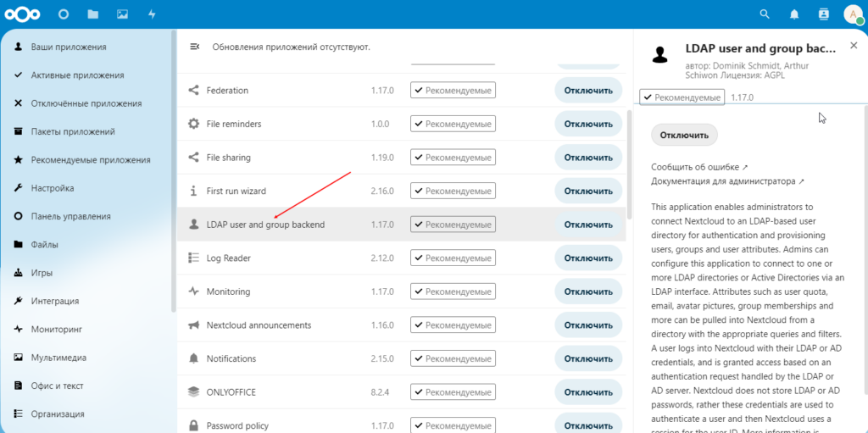
Task: Open 'Документация для администратора' link
Action: pos(727,181)
